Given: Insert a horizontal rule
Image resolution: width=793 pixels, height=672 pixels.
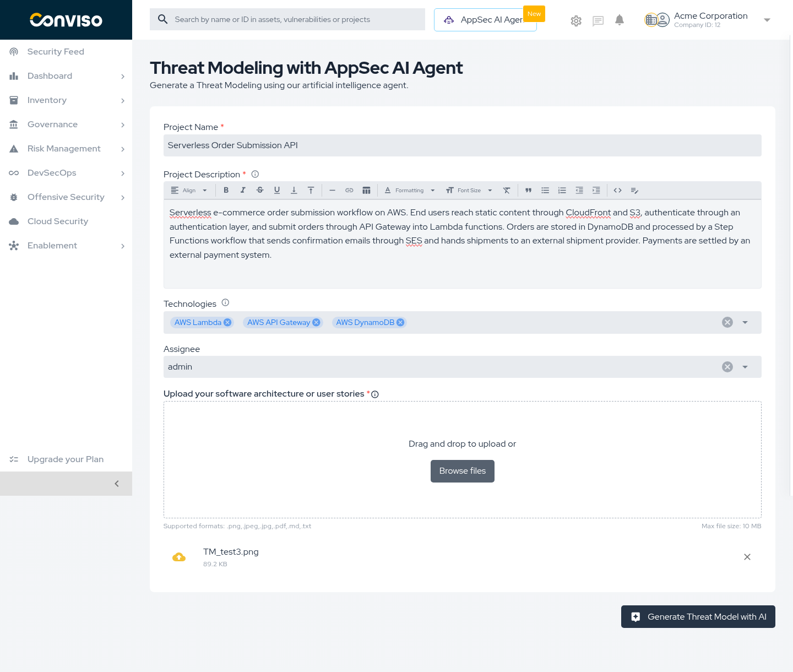Looking at the screenshot, I should tap(332, 191).
